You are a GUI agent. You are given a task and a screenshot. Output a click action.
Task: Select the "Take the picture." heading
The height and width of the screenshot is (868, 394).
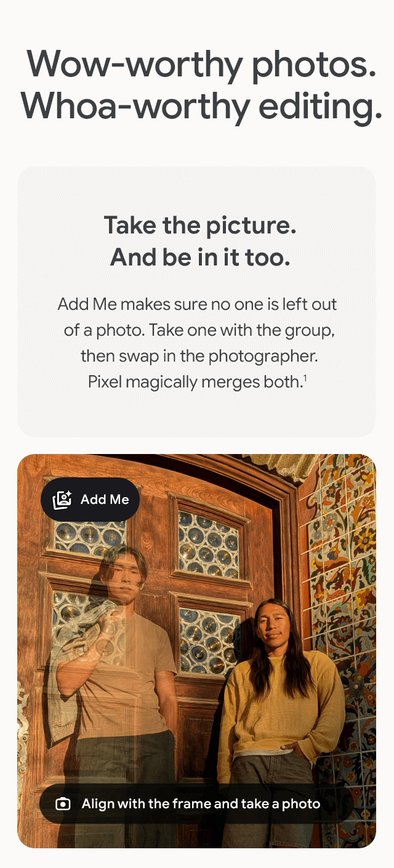click(200, 225)
